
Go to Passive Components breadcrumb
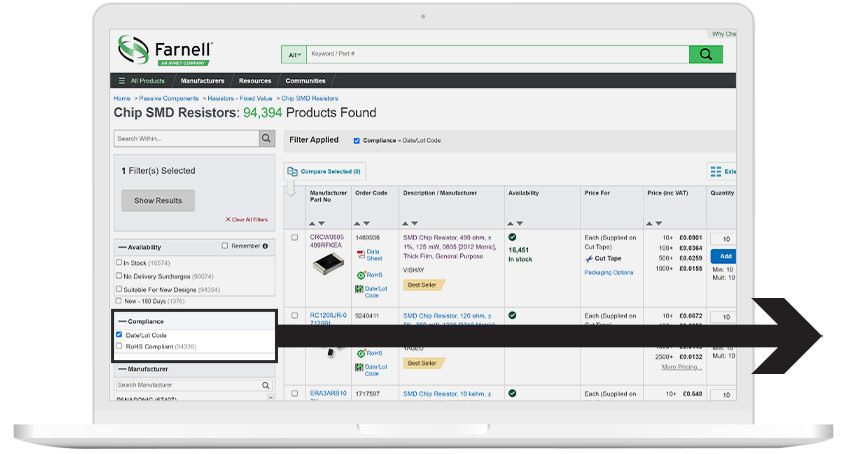pyautogui.click(x=169, y=98)
